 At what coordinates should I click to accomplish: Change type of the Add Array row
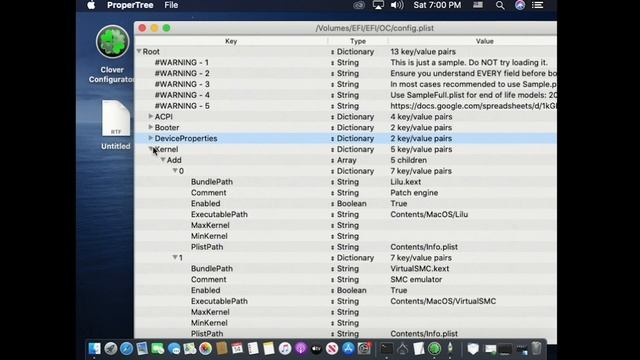332,160
